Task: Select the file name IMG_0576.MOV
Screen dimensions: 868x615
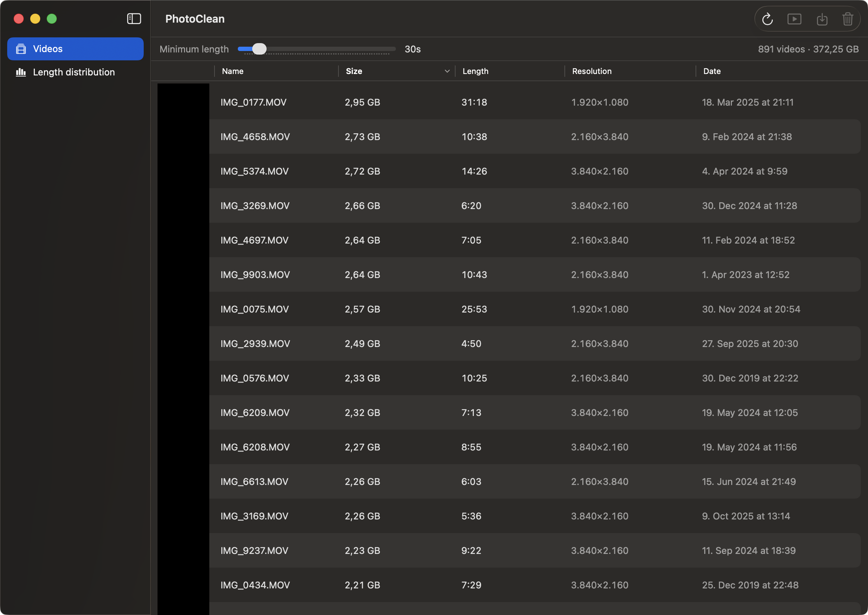Action: 254,378
